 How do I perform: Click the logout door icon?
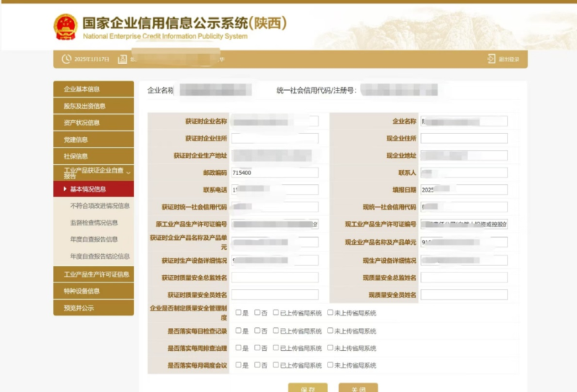(491, 59)
